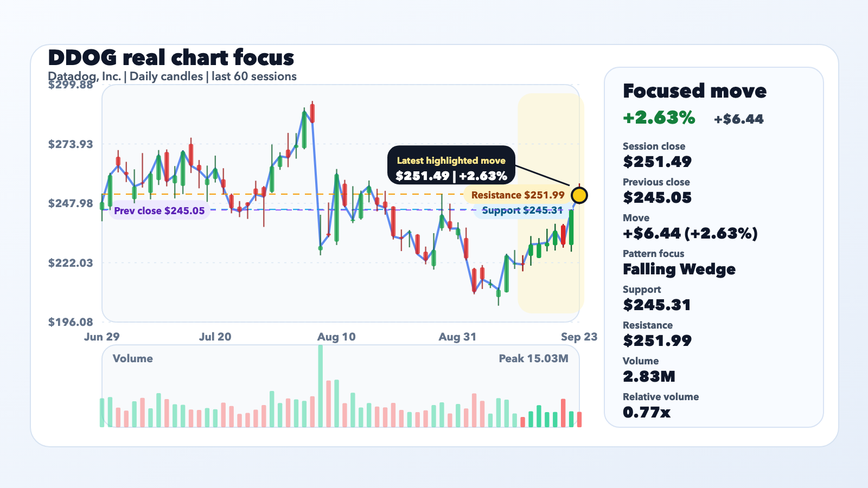Viewport: 868px width, 488px height.
Task: Select the +2.63% focused move figure
Action: [659, 118]
